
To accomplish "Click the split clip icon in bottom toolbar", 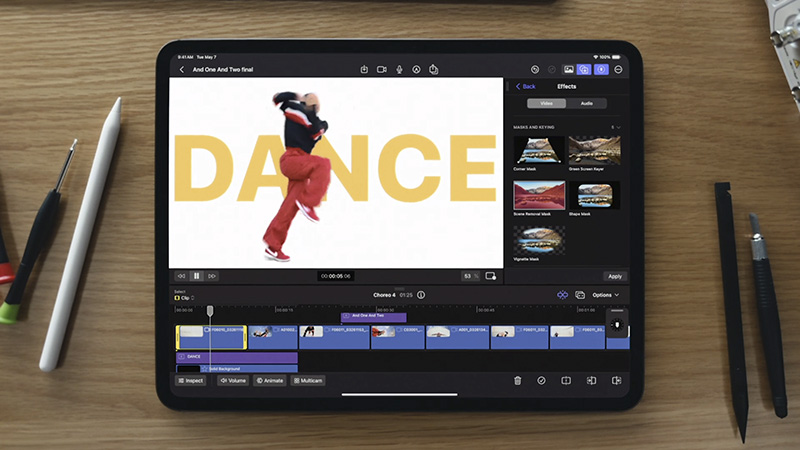I will pos(565,380).
